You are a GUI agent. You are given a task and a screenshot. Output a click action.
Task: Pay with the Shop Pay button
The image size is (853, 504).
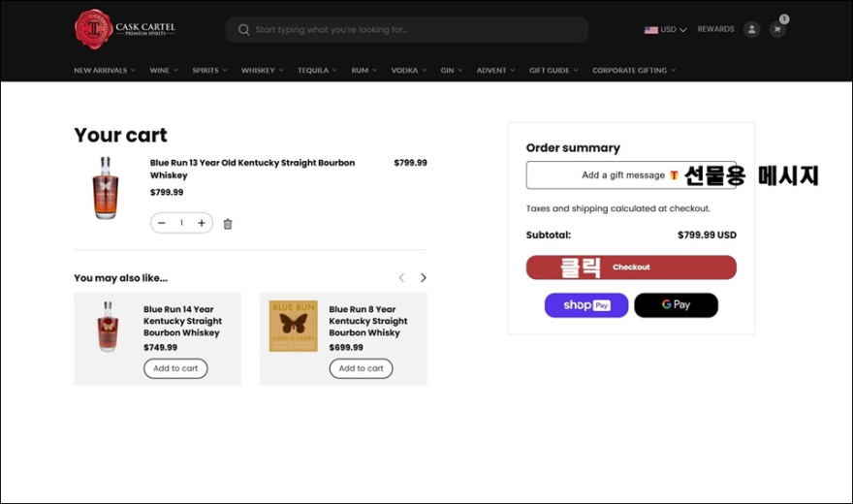(586, 305)
